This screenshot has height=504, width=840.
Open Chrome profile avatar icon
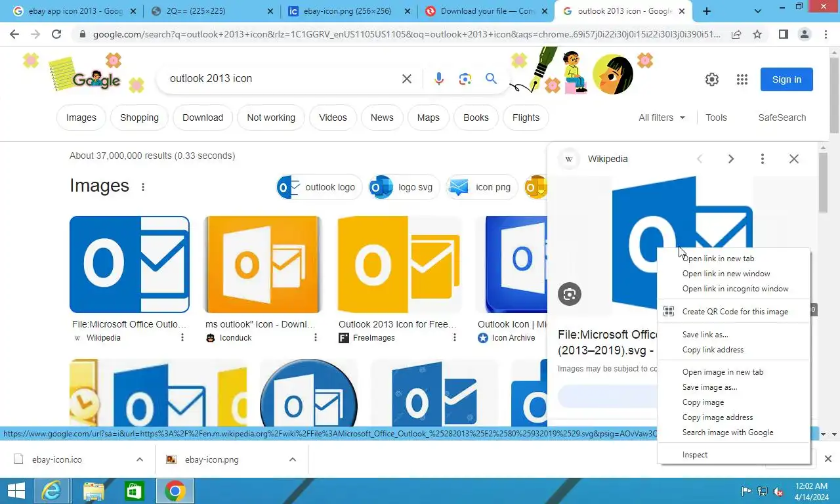point(805,34)
